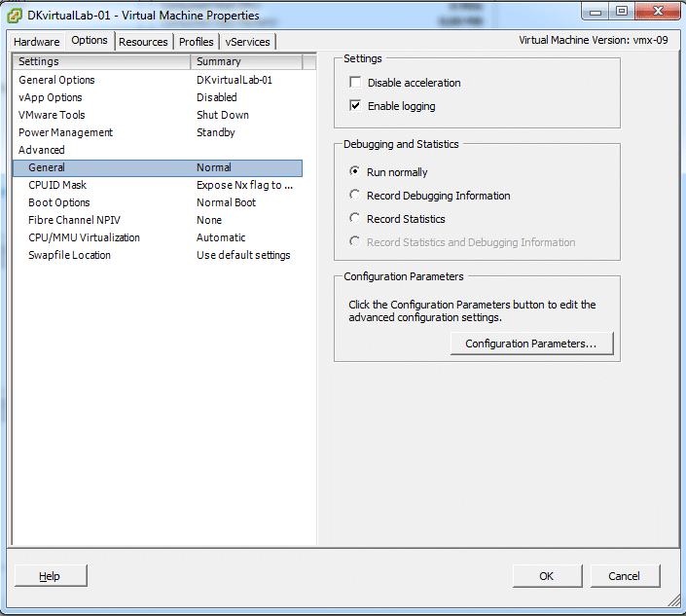Switch to the Hardware tab

point(37,42)
